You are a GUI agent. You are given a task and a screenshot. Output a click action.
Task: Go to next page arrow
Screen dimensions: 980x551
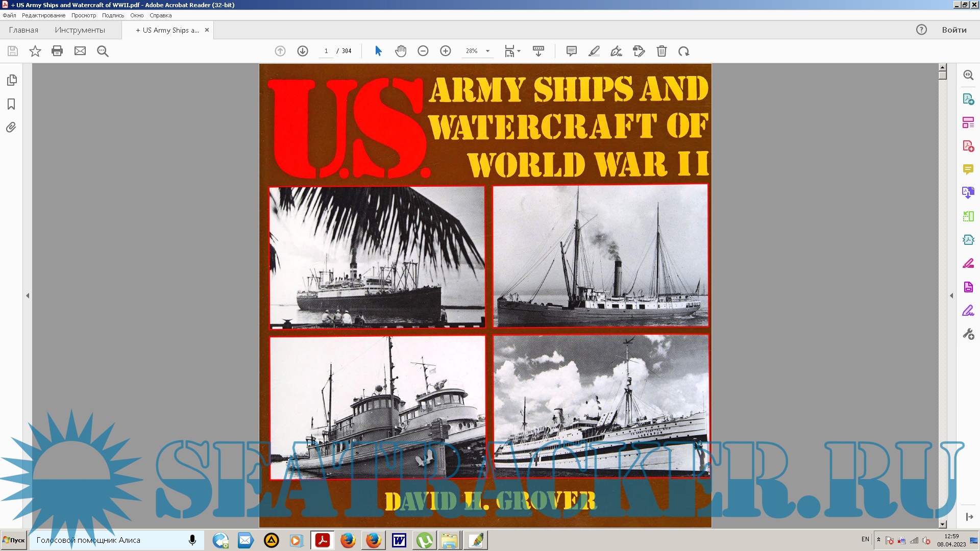tap(303, 51)
